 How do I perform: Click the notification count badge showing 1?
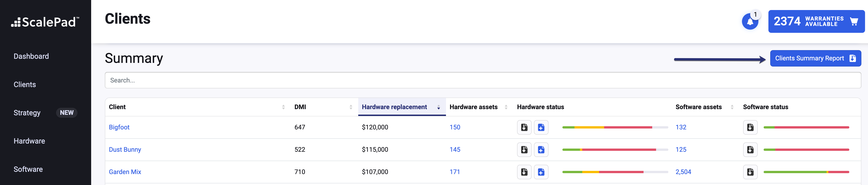coord(755,15)
